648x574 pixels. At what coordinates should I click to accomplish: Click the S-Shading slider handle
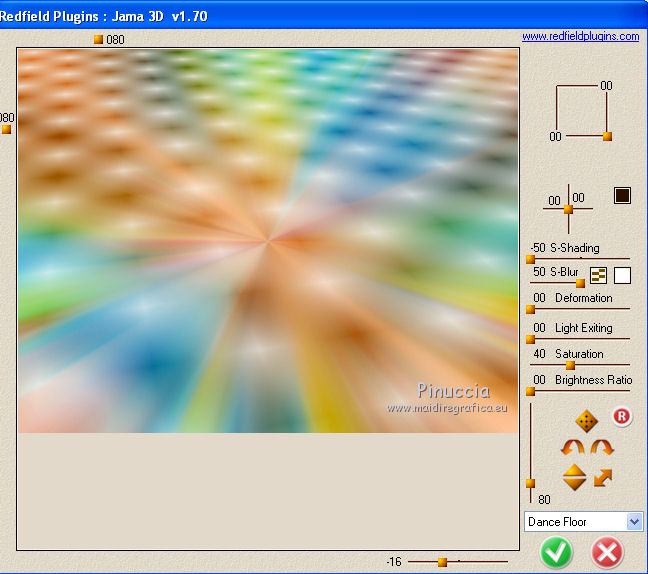(x=531, y=260)
